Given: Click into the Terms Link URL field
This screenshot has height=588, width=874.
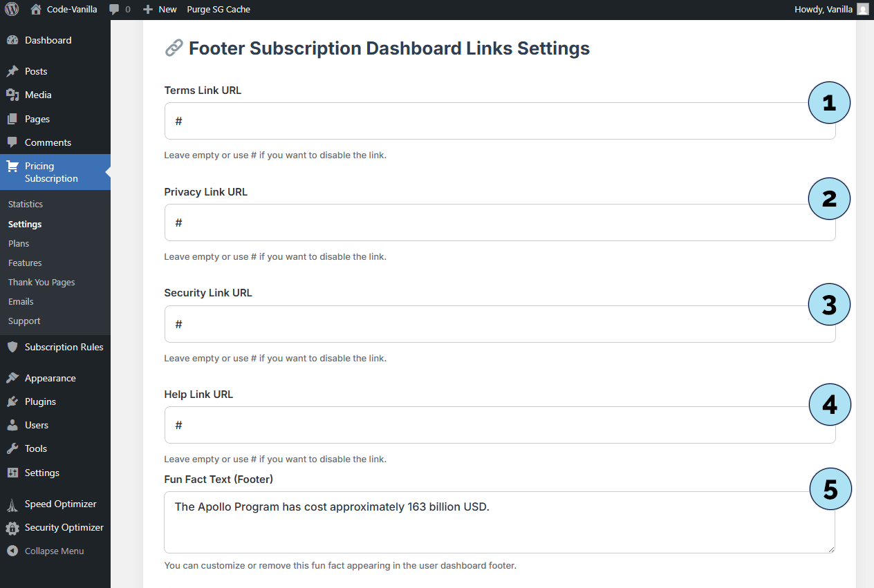Looking at the screenshot, I should coord(484,121).
